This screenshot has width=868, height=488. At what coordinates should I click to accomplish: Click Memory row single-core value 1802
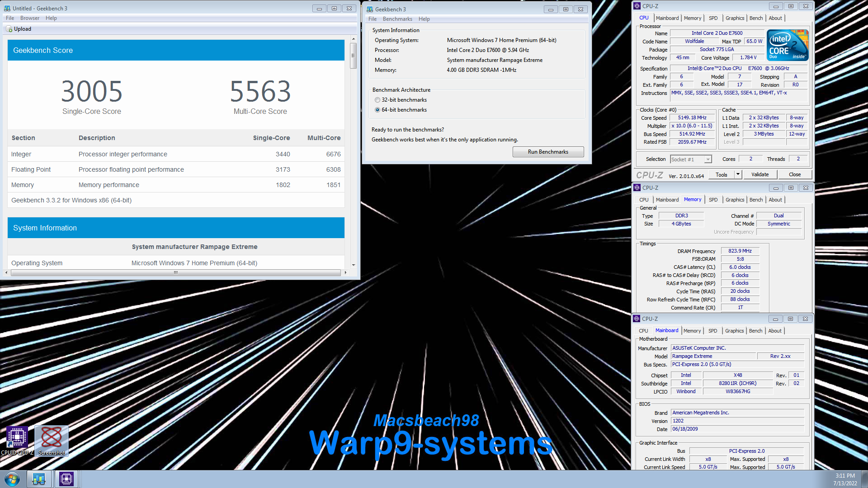[x=283, y=185]
